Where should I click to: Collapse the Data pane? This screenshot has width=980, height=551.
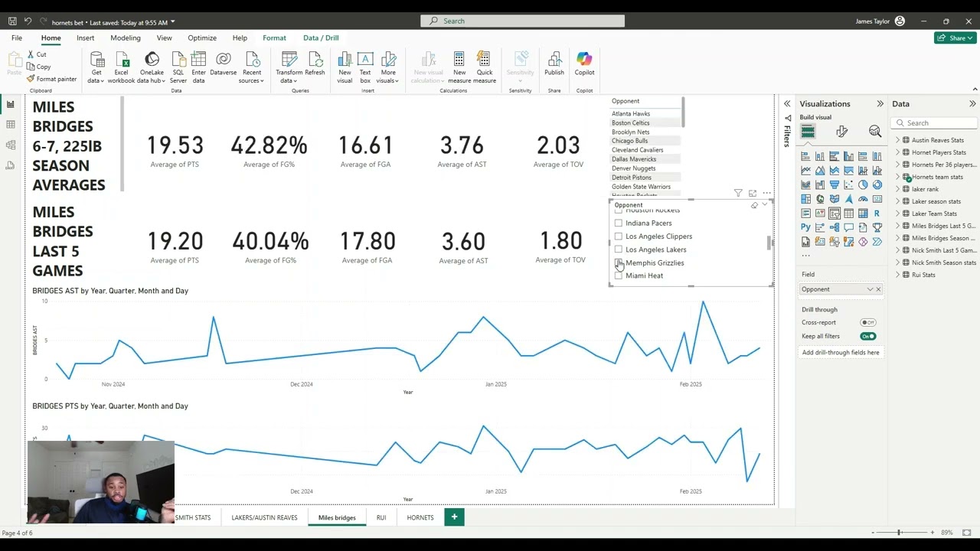tap(972, 104)
